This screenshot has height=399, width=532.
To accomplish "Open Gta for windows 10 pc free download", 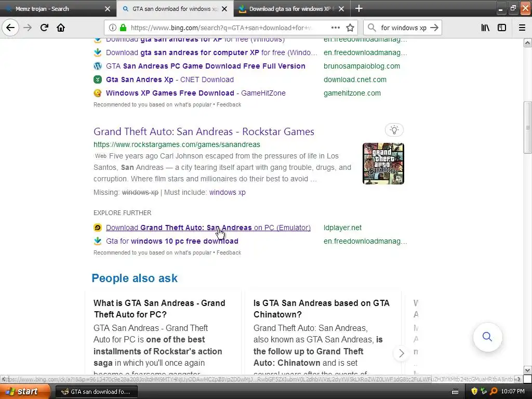I will 172,241.
